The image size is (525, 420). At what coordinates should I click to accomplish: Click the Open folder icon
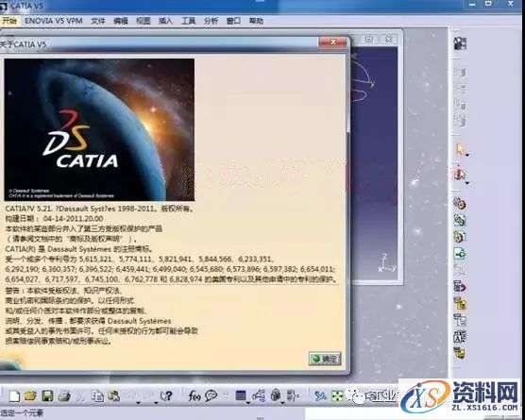click(30, 396)
